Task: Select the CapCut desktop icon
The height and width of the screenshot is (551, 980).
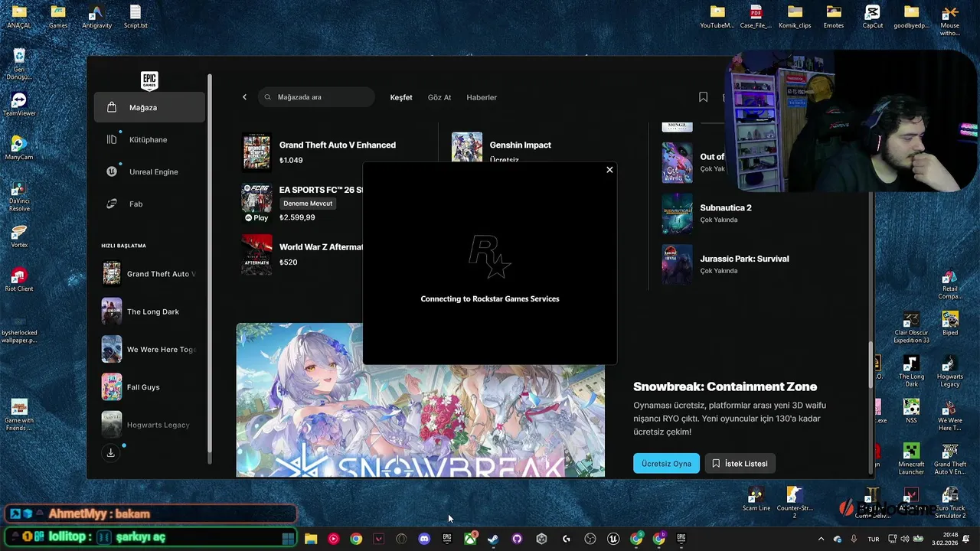Action: click(x=873, y=17)
